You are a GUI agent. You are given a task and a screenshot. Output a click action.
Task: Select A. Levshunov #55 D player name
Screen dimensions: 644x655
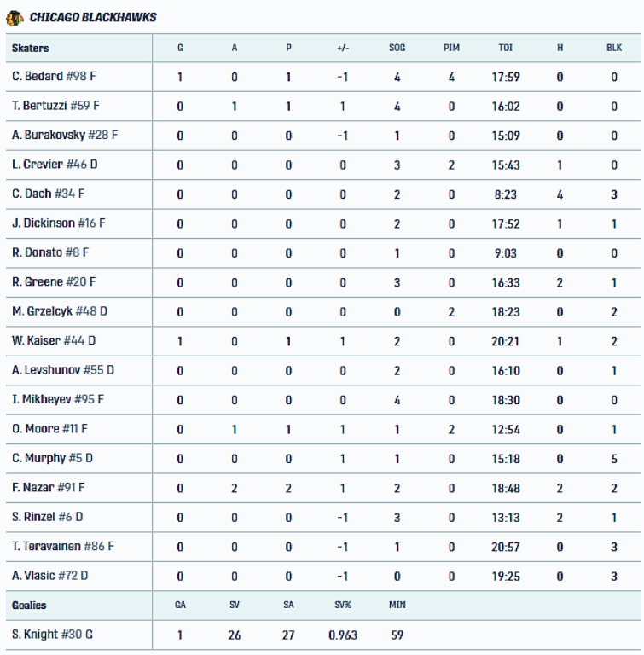[x=63, y=371]
